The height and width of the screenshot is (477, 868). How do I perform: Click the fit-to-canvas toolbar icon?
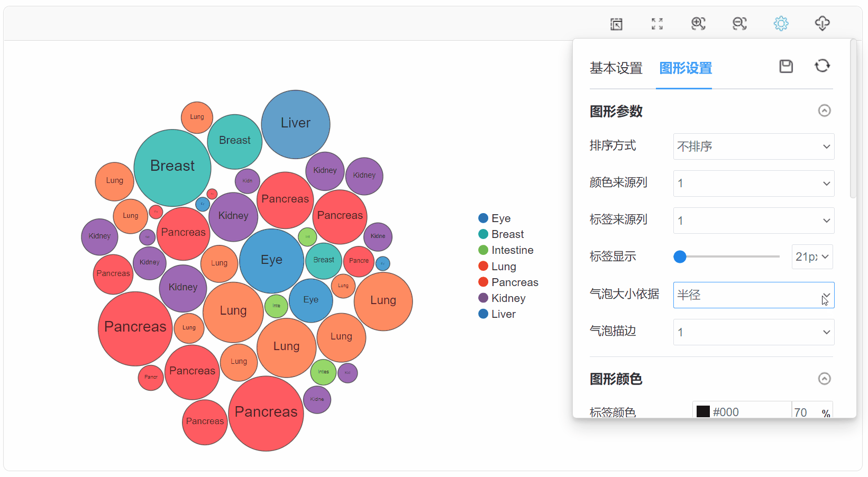(x=616, y=24)
